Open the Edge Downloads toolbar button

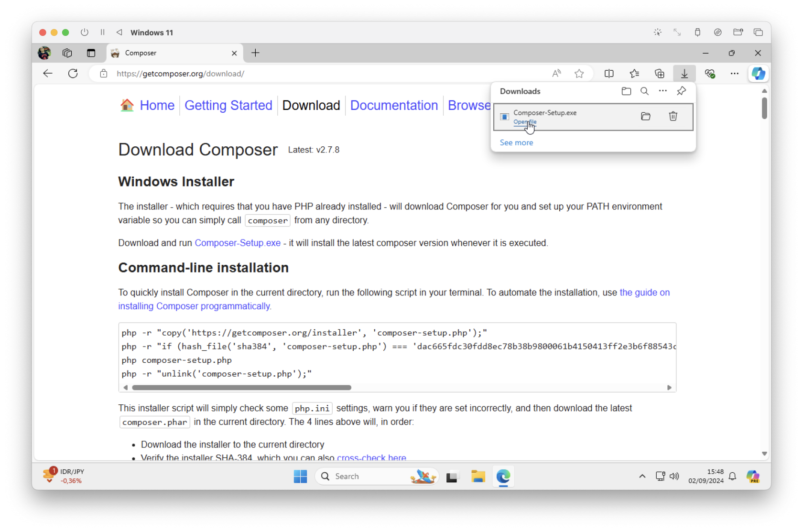(x=684, y=74)
